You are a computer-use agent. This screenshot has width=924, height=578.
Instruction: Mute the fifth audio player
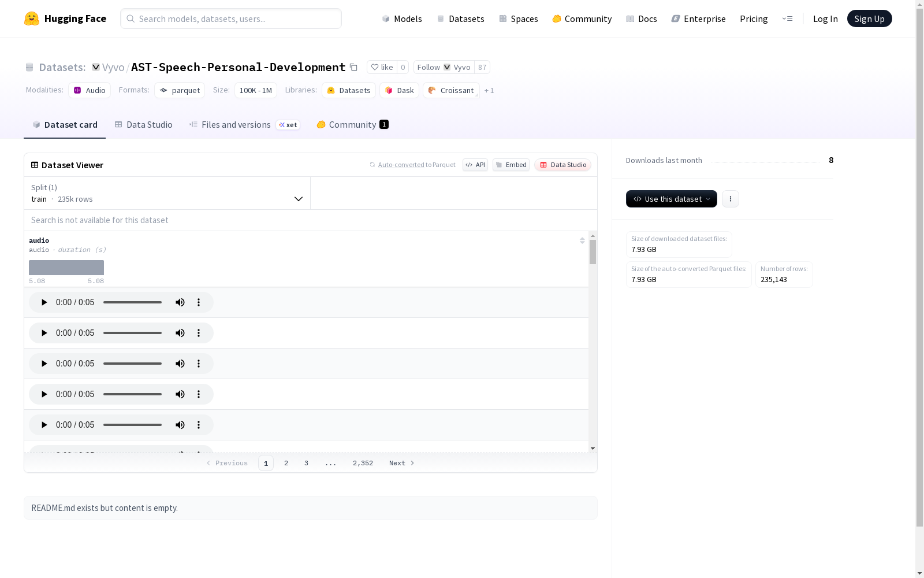tap(180, 425)
